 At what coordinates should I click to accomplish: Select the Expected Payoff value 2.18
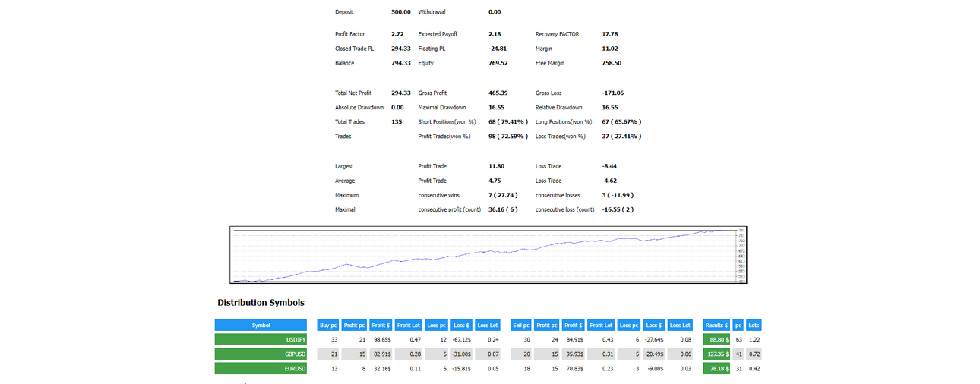pos(495,34)
